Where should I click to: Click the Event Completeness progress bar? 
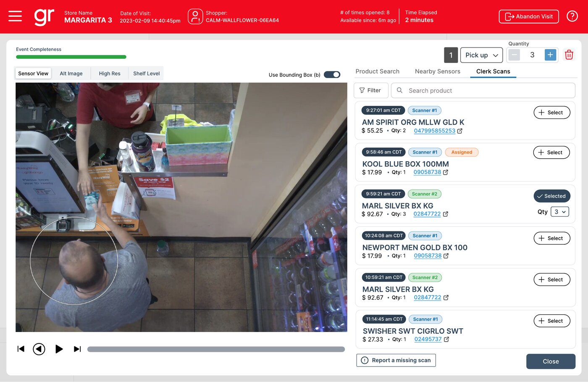tap(71, 57)
